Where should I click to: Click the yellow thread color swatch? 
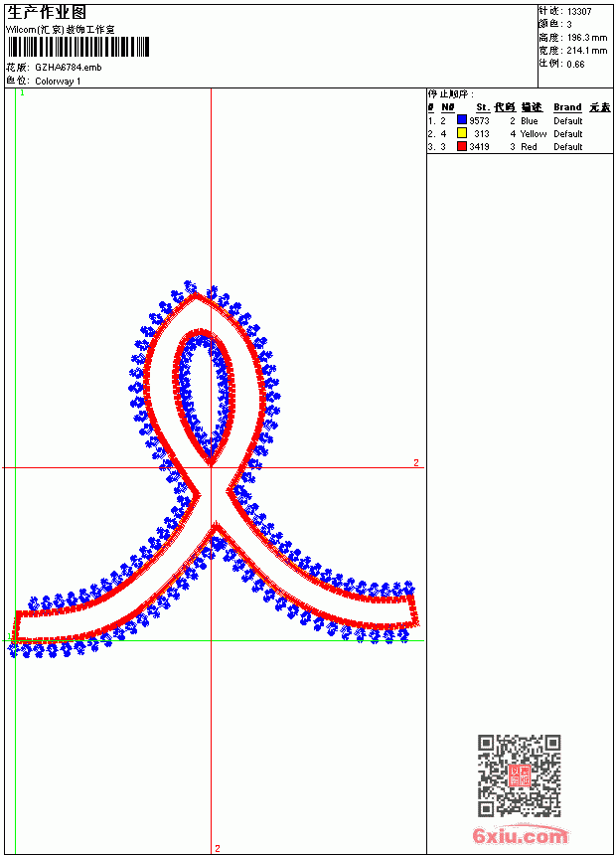462,133
